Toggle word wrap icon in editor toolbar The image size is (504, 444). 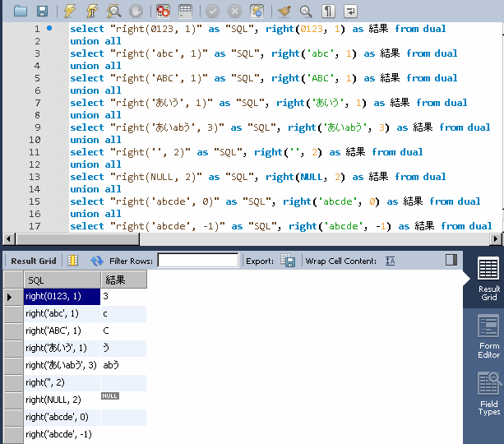coord(350,12)
